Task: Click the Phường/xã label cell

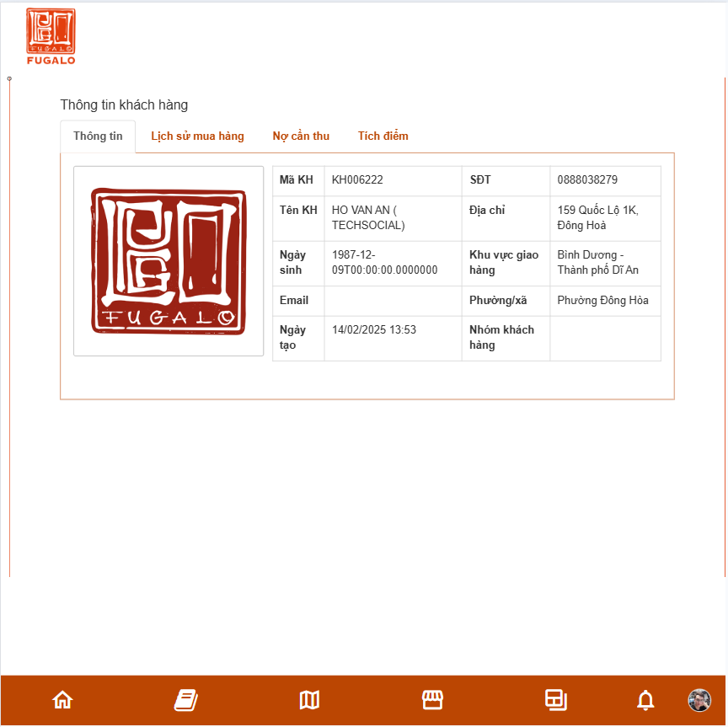Action: 506,301
